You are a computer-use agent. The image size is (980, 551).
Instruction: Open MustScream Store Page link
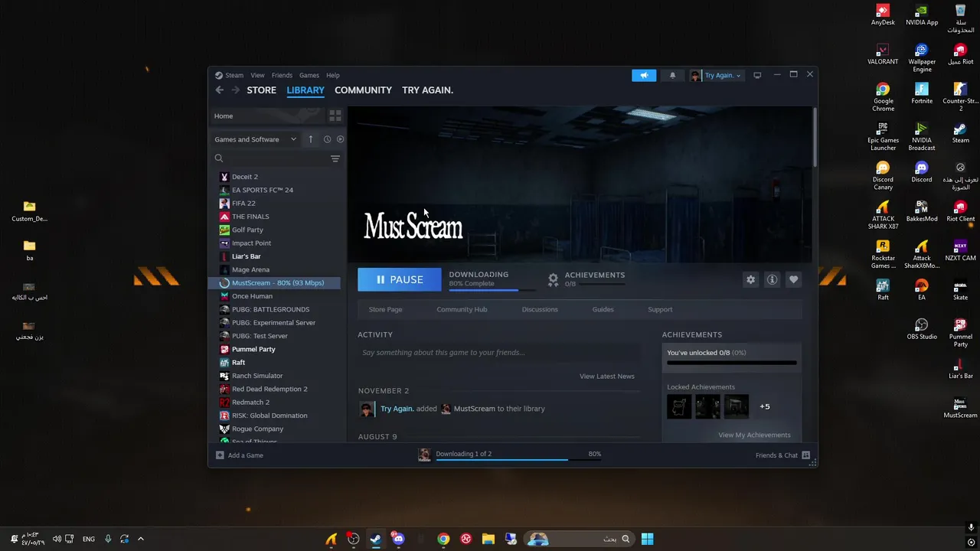point(385,309)
